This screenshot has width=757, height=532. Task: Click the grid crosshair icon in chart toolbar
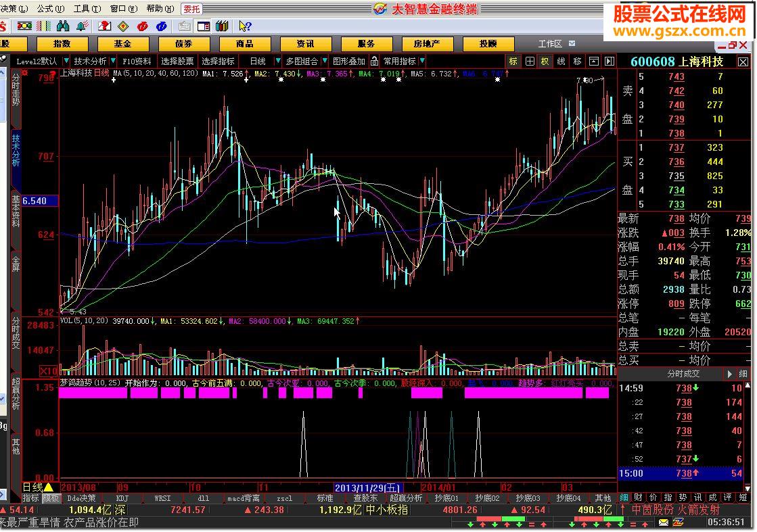click(x=530, y=62)
